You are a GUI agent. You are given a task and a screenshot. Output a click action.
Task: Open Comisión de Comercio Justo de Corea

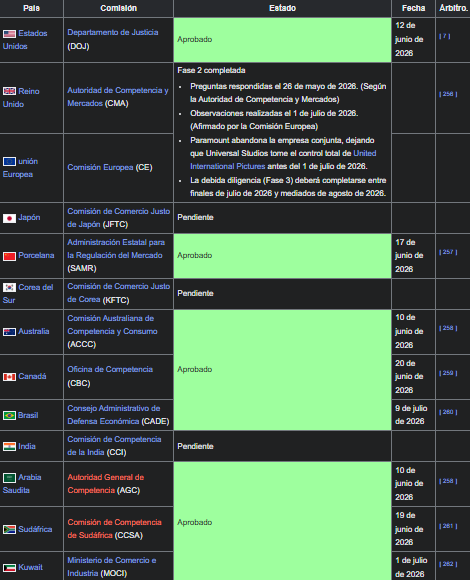coord(118,293)
